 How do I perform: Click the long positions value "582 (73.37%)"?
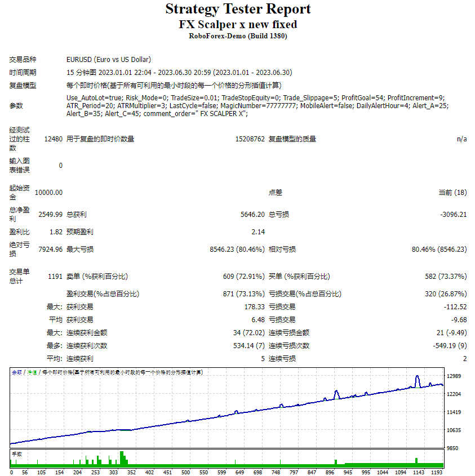446,277
